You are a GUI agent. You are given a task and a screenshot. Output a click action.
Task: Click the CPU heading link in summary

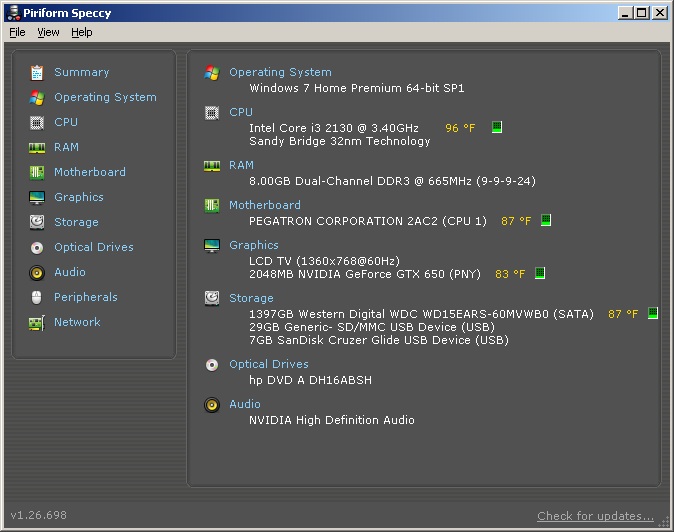[x=241, y=112]
